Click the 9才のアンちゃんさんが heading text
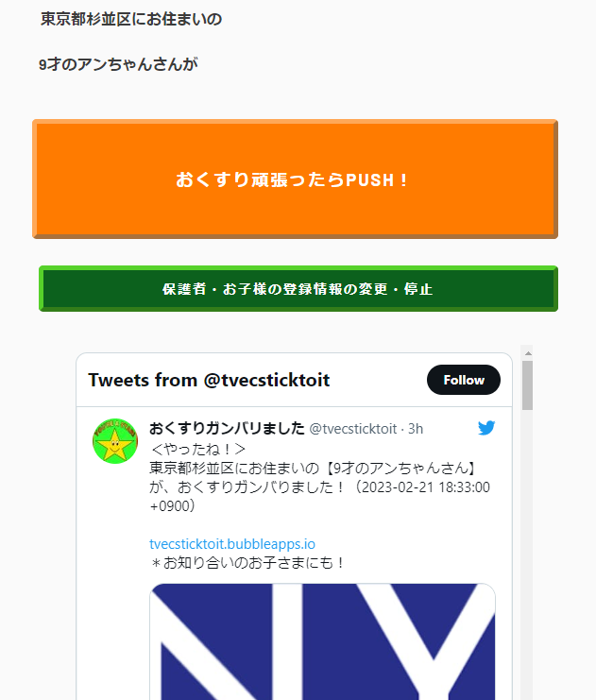596x700 pixels. 118,64
